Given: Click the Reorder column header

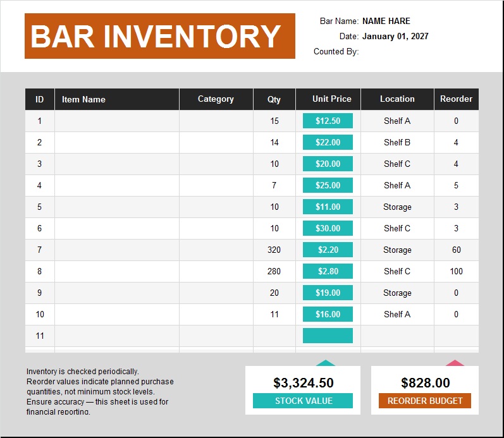Looking at the screenshot, I should 456,99.
